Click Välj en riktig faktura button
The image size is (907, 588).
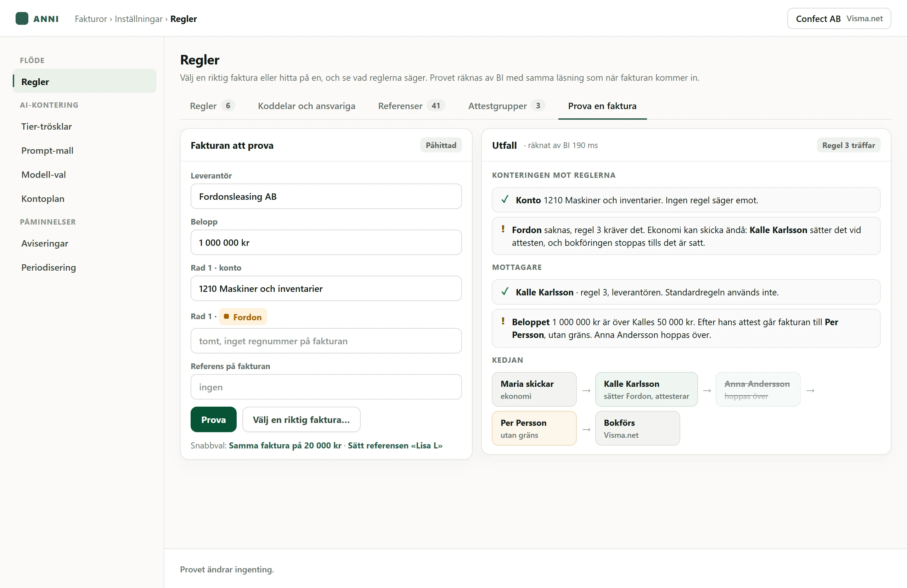click(302, 419)
